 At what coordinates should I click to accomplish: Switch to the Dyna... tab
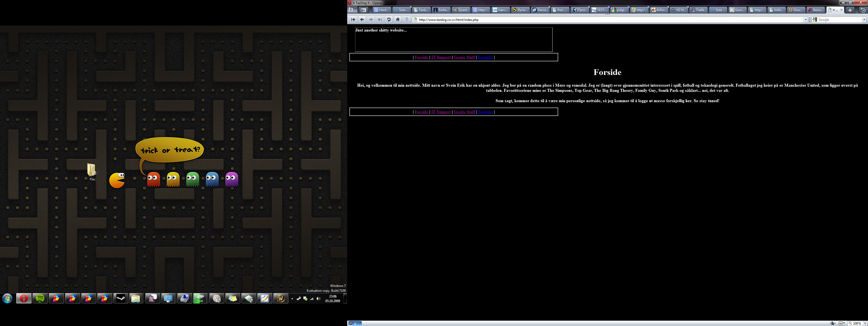521,10
